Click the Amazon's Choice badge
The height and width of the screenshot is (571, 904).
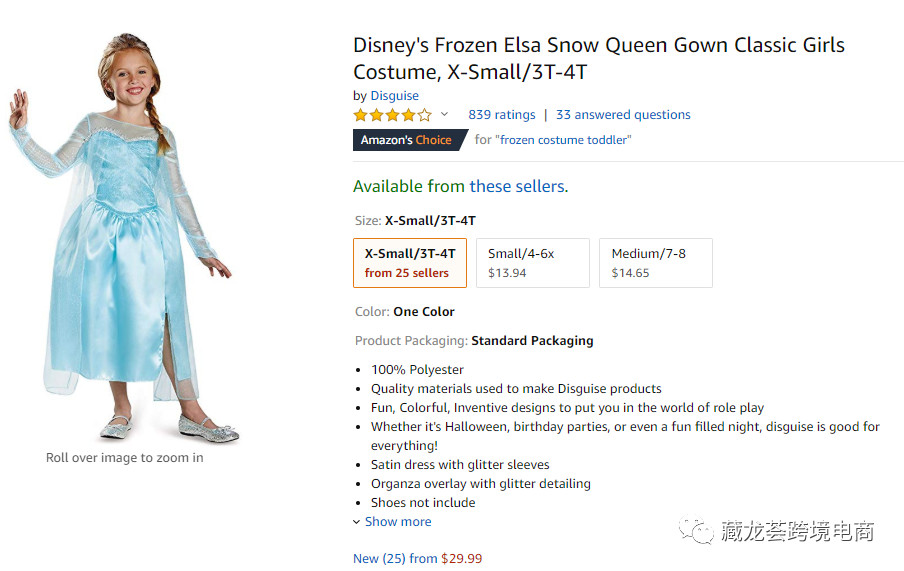pos(406,140)
